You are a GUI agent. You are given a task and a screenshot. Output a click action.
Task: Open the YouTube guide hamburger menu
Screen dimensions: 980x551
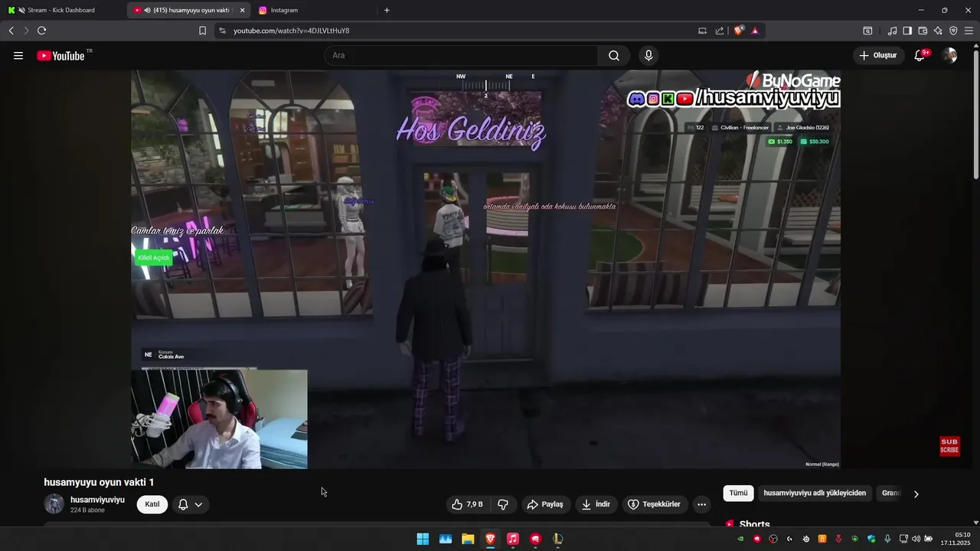[18, 56]
